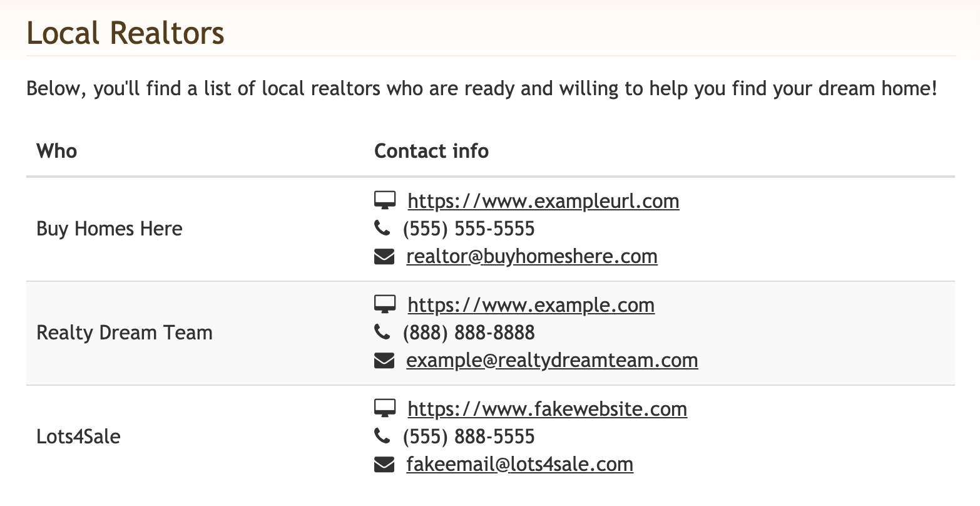
Task: Click the phone icon next to (555) 888-5555
Action: [x=382, y=436]
